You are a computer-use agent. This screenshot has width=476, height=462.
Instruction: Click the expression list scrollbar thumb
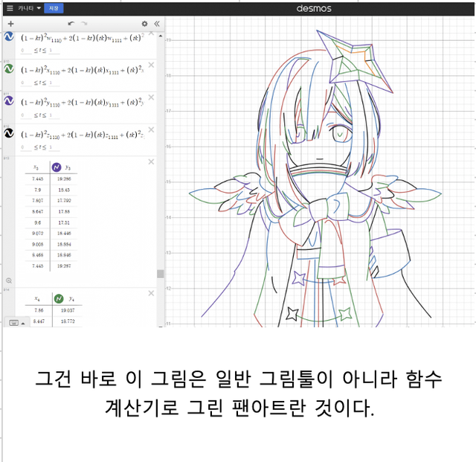161,274
